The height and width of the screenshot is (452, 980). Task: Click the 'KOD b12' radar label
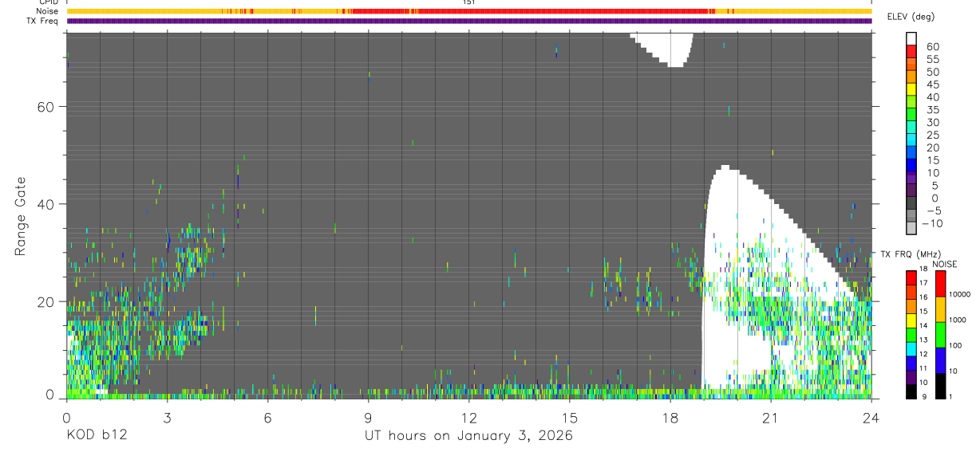[x=96, y=435]
